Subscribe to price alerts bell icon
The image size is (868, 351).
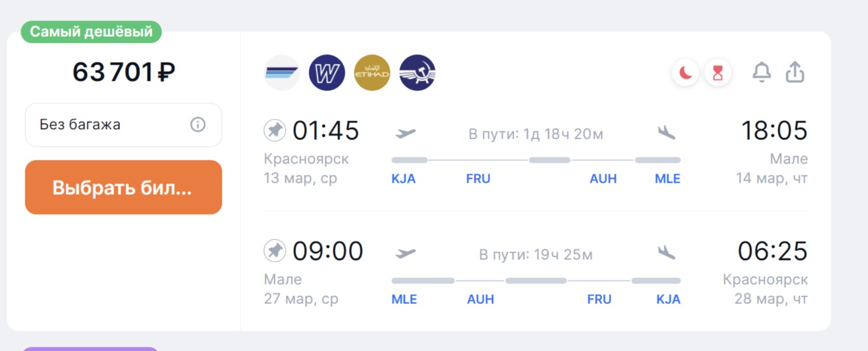pos(762,73)
